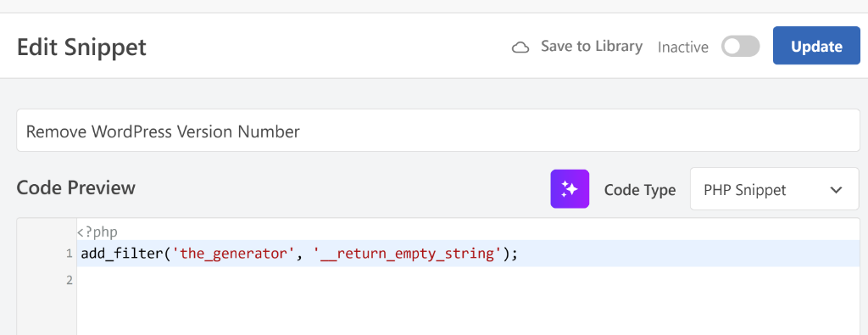Click the purple AI sparkle generator icon
868x335 pixels.
pyautogui.click(x=570, y=189)
